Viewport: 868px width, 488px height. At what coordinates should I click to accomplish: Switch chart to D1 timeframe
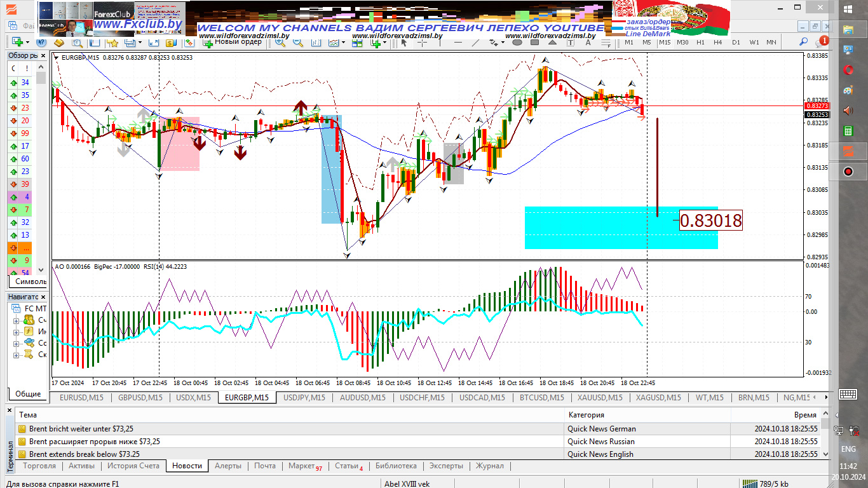click(x=736, y=42)
